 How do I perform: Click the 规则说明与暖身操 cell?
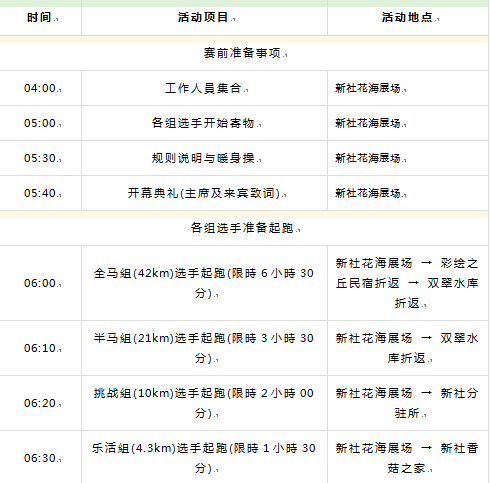(x=204, y=158)
